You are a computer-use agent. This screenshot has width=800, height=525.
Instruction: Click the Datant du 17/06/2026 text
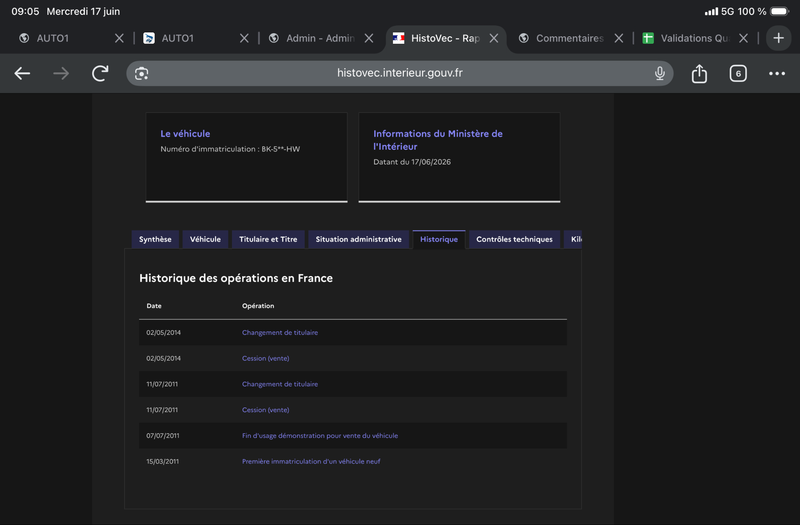point(412,162)
